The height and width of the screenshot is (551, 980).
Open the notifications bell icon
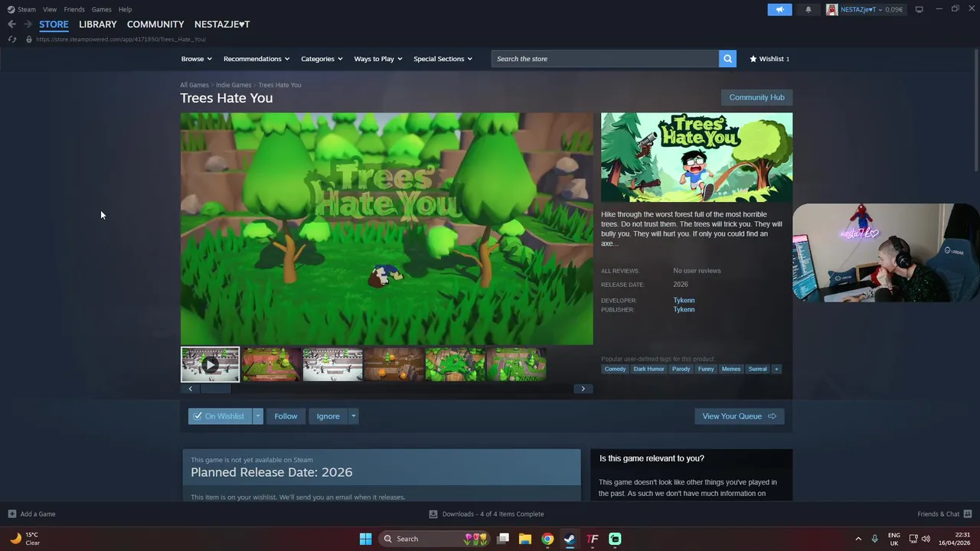pyautogui.click(x=808, y=9)
